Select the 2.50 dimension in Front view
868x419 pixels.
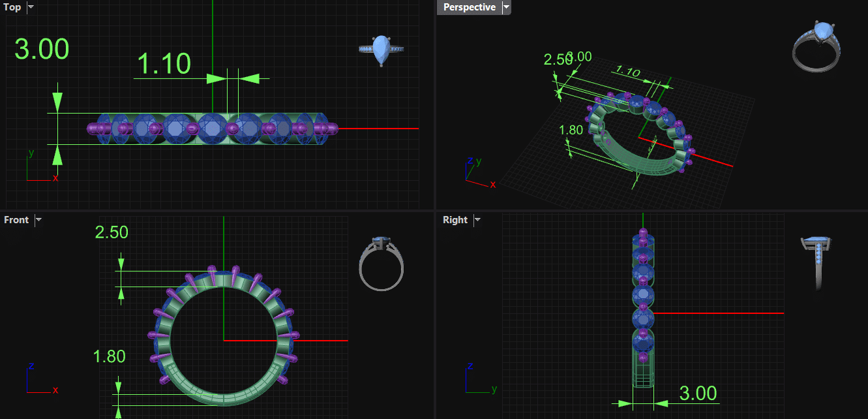pyautogui.click(x=112, y=232)
